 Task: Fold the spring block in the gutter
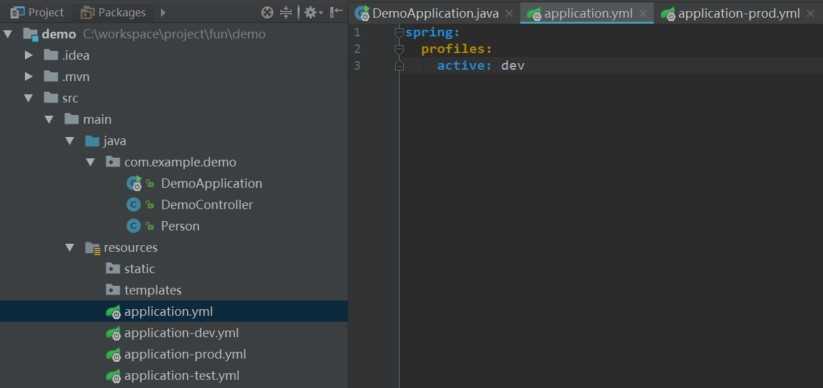[399, 33]
